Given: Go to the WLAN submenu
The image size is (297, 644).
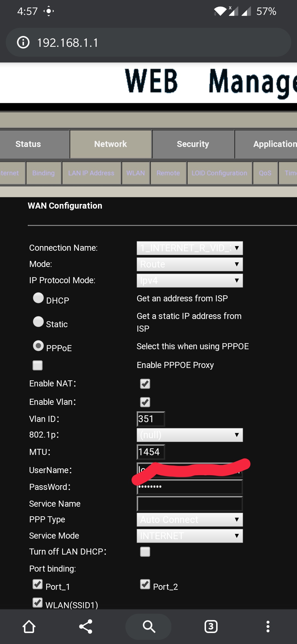Looking at the screenshot, I should coord(136,173).
